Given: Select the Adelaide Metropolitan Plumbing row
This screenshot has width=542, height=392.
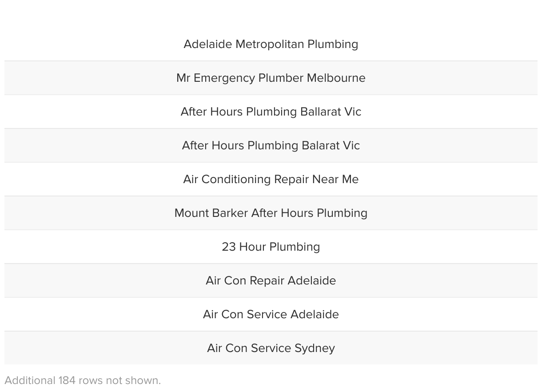Looking at the screenshot, I should click(x=271, y=44).
